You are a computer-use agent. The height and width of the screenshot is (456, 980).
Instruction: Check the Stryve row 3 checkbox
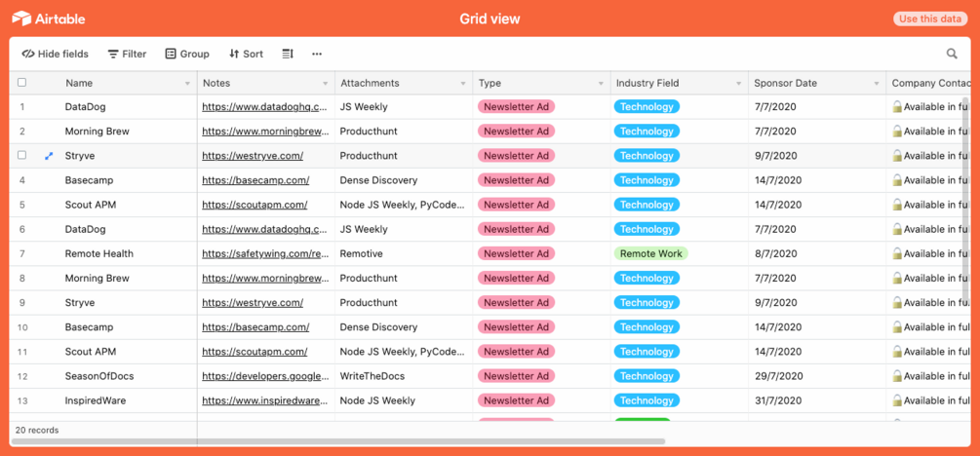[21, 156]
